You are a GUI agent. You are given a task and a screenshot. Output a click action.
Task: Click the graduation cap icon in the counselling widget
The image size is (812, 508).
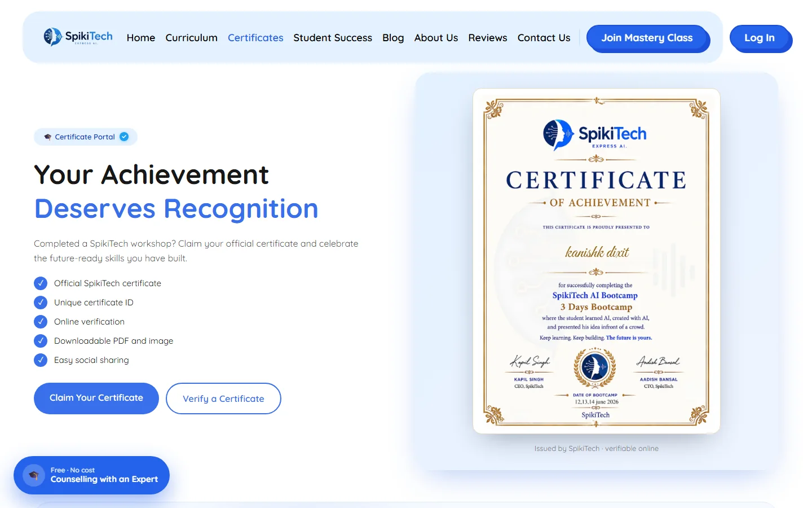click(33, 475)
